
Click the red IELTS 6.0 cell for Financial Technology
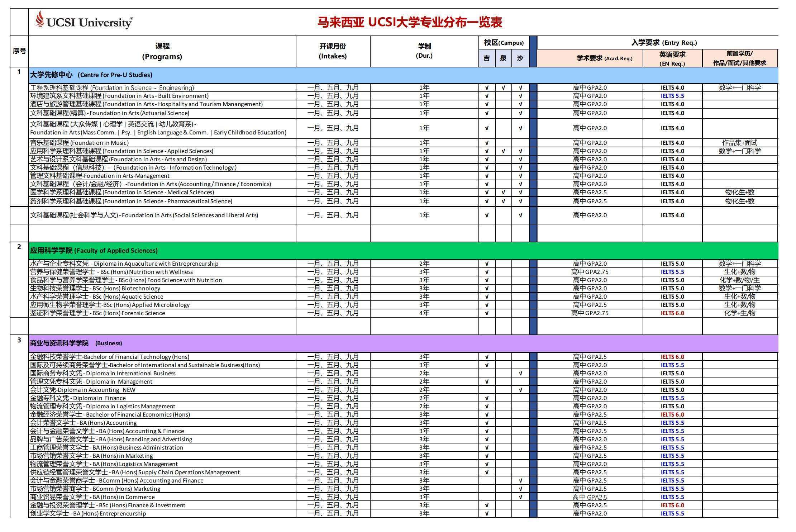(x=672, y=357)
